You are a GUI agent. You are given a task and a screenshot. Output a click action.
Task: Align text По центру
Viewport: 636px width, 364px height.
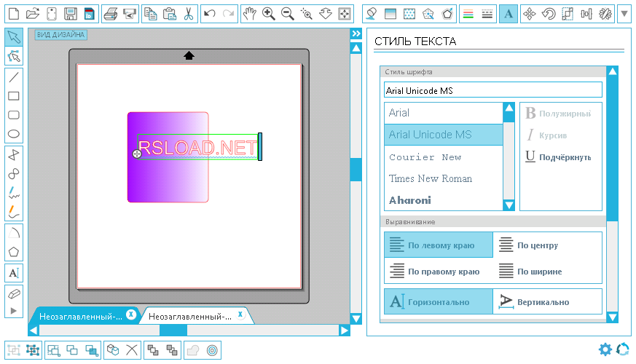pyautogui.click(x=547, y=245)
